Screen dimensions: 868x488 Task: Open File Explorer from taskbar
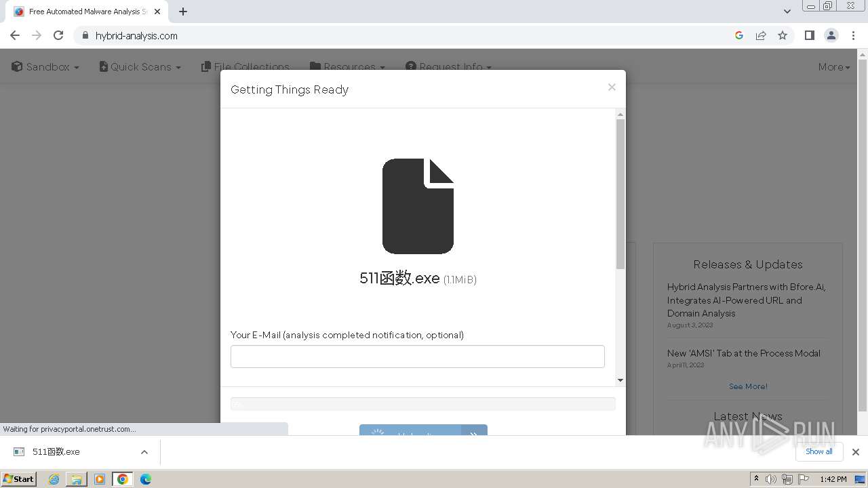77,479
